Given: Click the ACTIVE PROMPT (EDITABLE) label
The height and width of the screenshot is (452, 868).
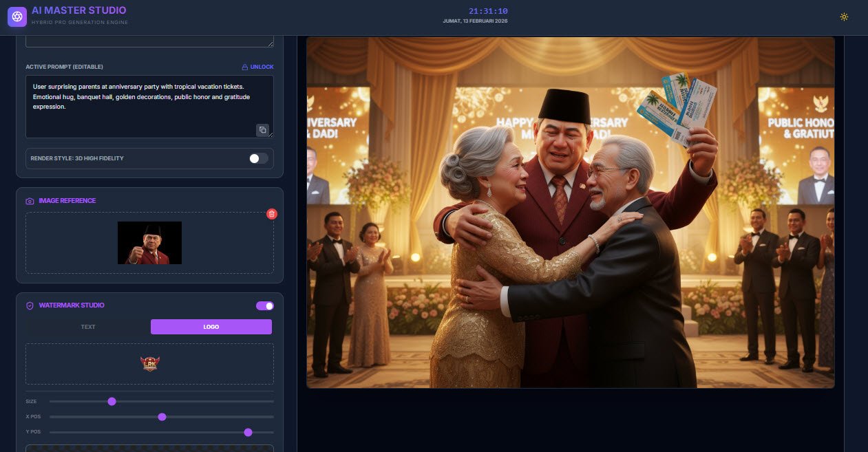Looking at the screenshot, I should pos(65,67).
